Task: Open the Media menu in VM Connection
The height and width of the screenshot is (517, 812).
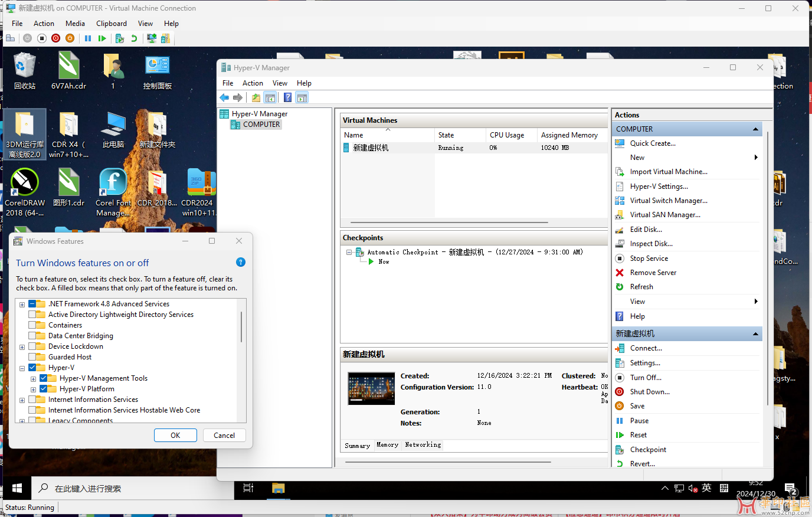Action: pos(75,24)
